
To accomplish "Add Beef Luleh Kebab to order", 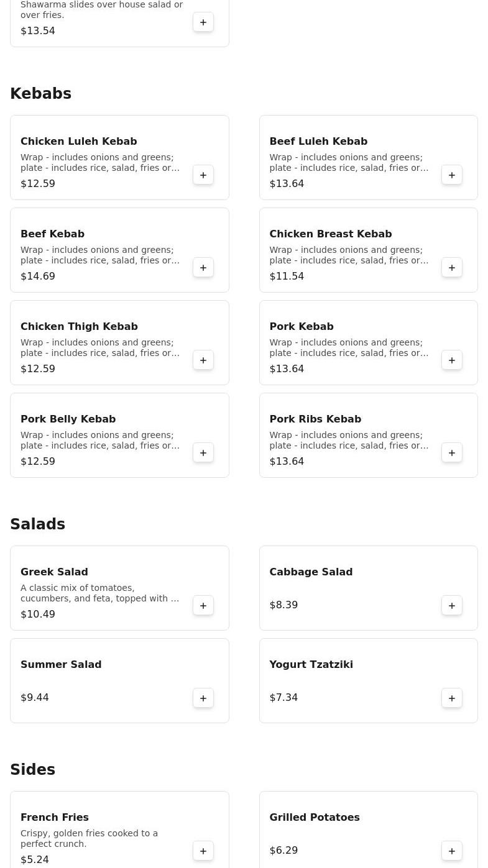I will click(452, 175).
